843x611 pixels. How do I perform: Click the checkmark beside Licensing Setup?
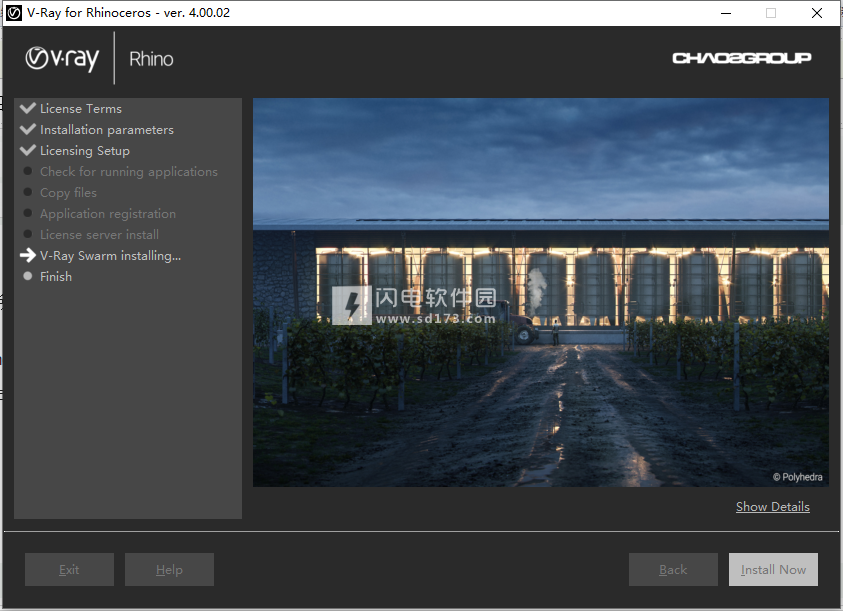27,150
